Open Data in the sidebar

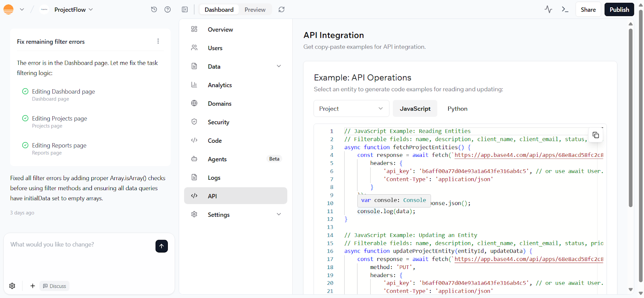(x=235, y=66)
